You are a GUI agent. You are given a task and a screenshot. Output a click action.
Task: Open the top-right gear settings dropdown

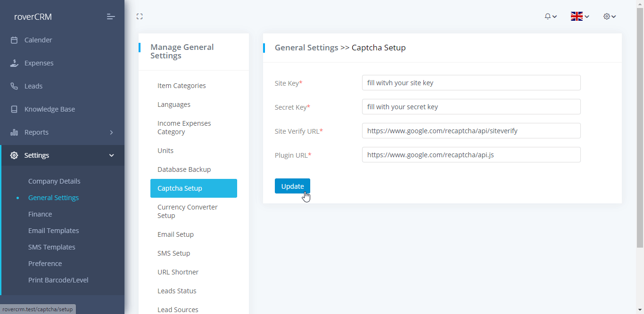click(x=610, y=16)
